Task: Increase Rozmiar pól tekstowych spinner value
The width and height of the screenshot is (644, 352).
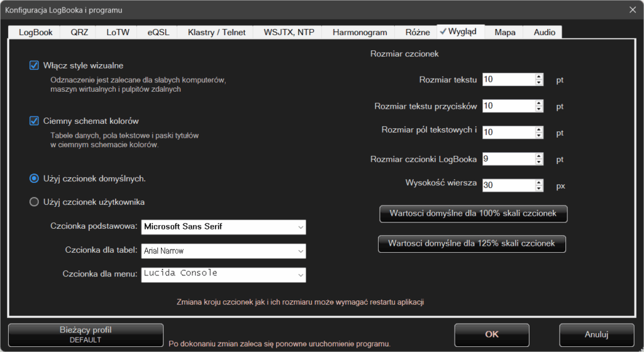Action: point(539,129)
